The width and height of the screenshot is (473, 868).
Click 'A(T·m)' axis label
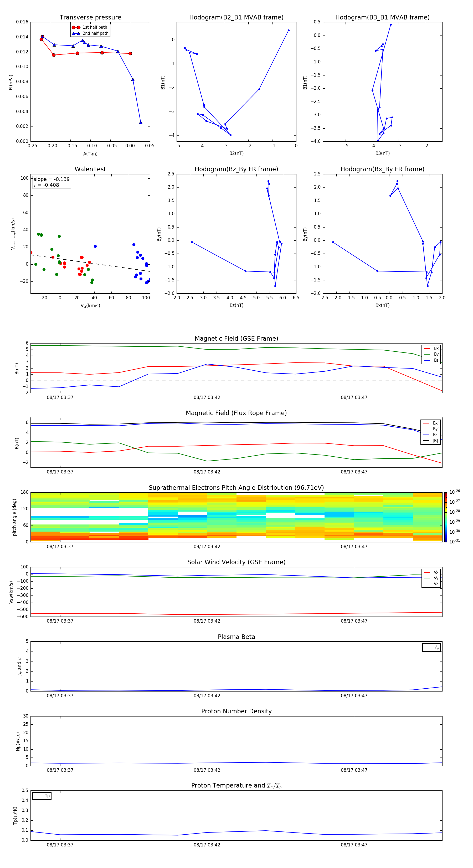coord(90,154)
